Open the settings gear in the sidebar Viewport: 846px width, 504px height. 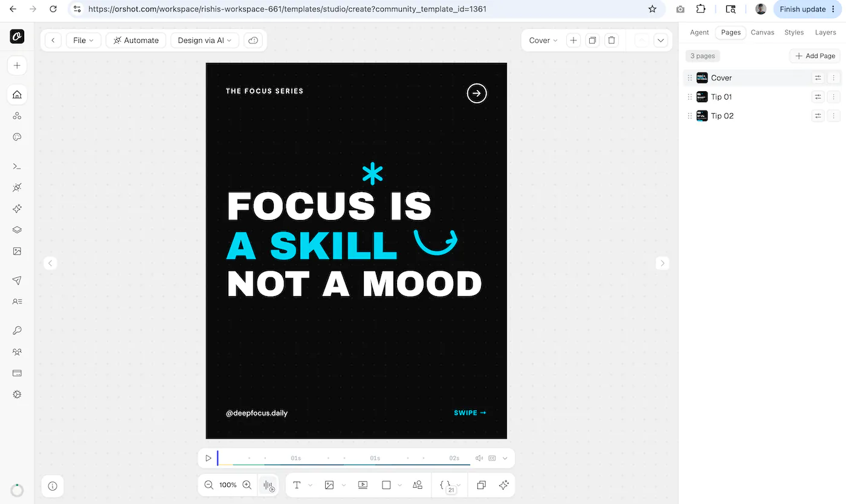pos(17,394)
